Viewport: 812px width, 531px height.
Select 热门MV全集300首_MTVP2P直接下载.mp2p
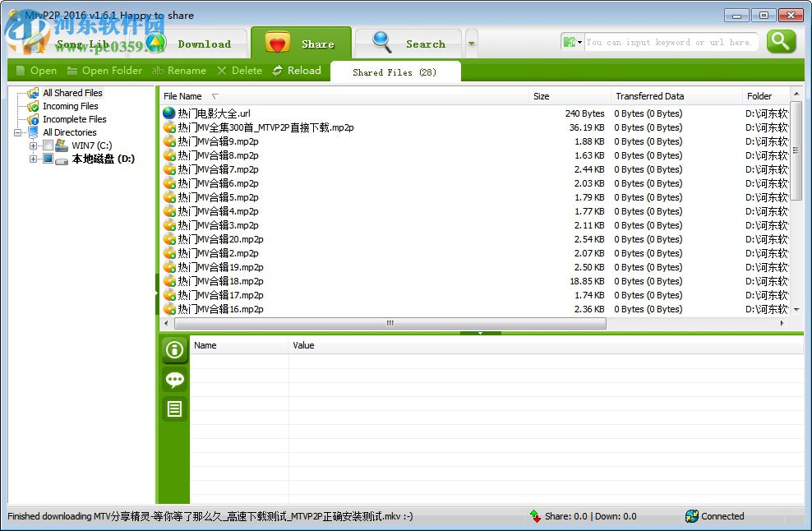click(x=265, y=127)
